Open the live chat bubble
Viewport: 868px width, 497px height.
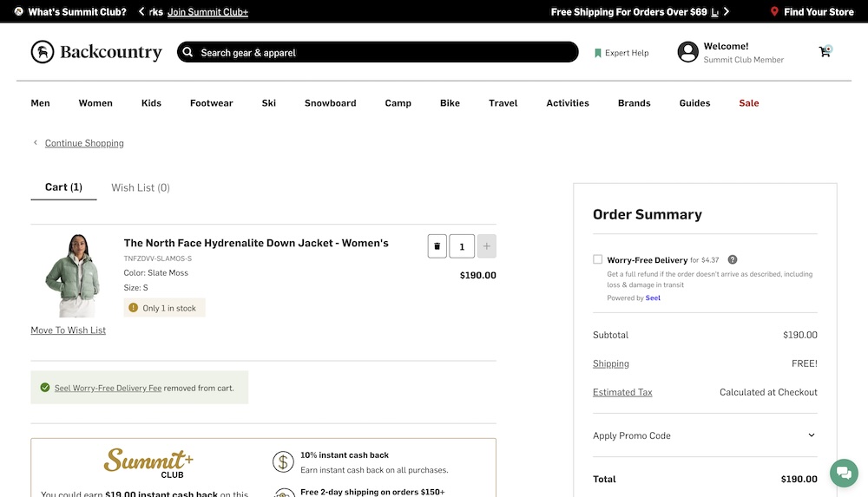pyautogui.click(x=843, y=473)
